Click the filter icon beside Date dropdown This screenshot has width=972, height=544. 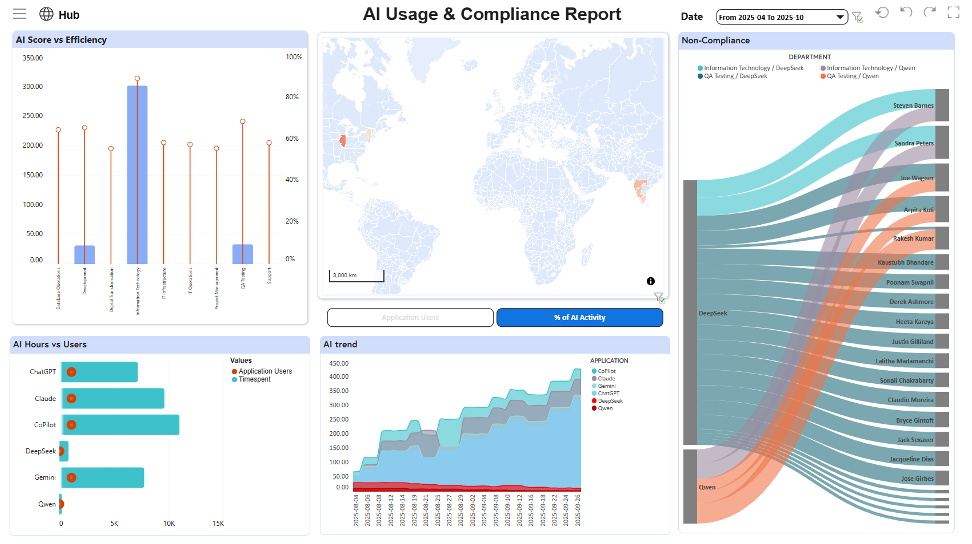click(x=857, y=17)
